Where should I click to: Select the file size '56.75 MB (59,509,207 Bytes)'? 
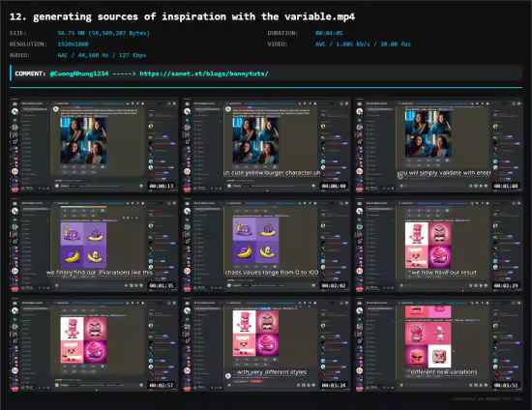[x=103, y=33]
